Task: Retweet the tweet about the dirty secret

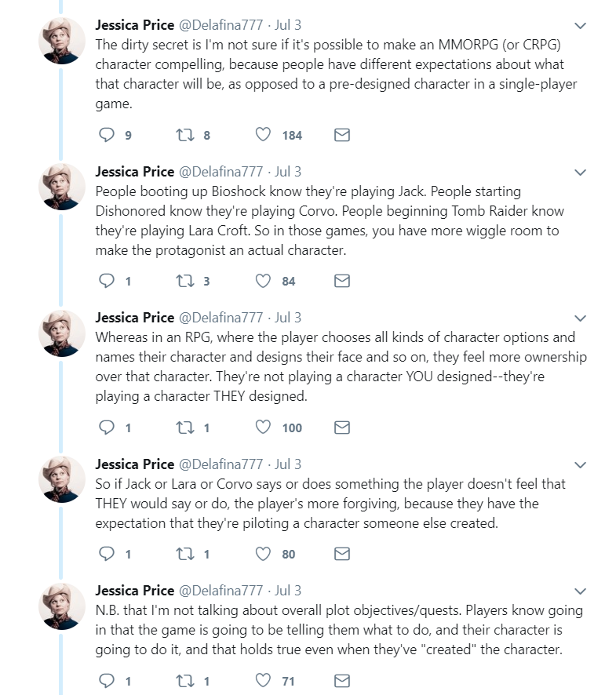Action: pyautogui.click(x=185, y=135)
